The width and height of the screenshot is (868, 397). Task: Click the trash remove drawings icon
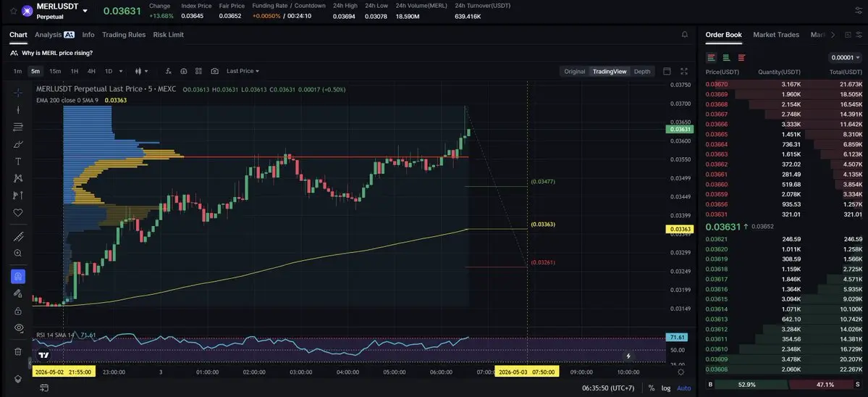pos(17,351)
